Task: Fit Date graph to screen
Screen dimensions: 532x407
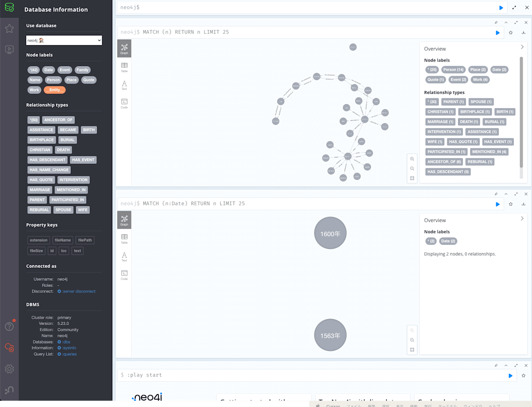Action: 412,350
